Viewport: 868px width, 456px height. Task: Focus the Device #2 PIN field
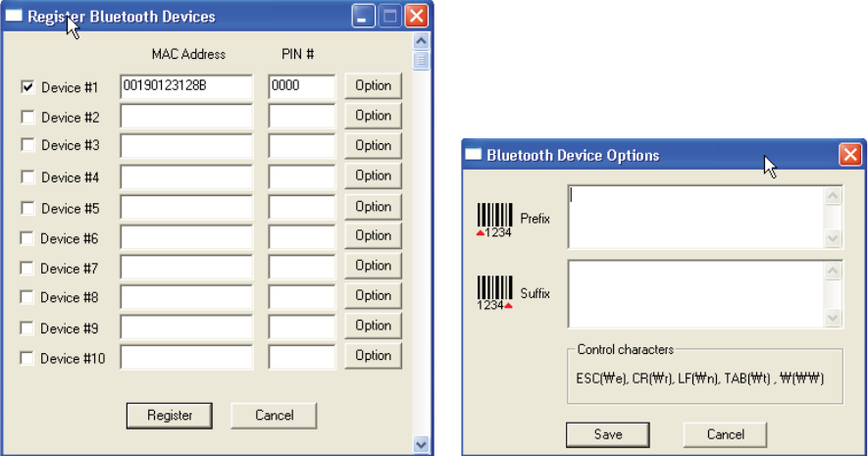tap(302, 117)
